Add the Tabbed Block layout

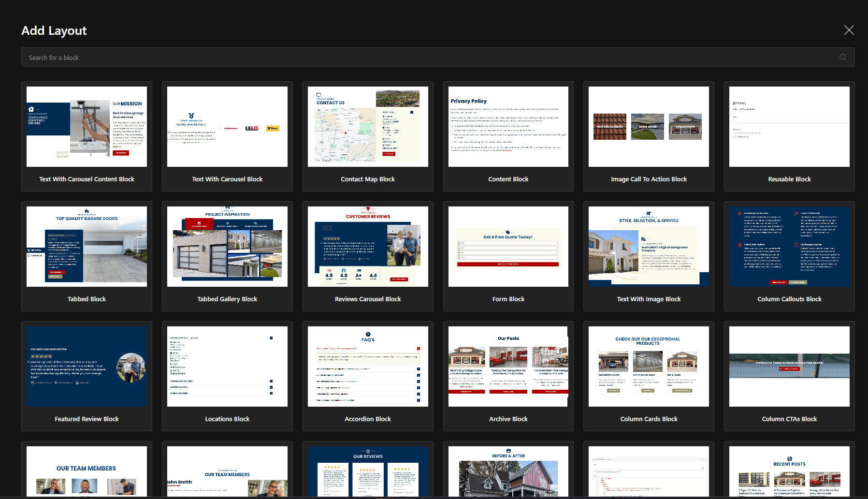tap(87, 256)
